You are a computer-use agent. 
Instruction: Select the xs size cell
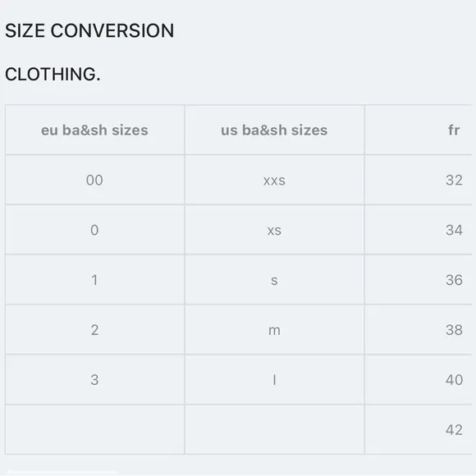[x=274, y=230]
